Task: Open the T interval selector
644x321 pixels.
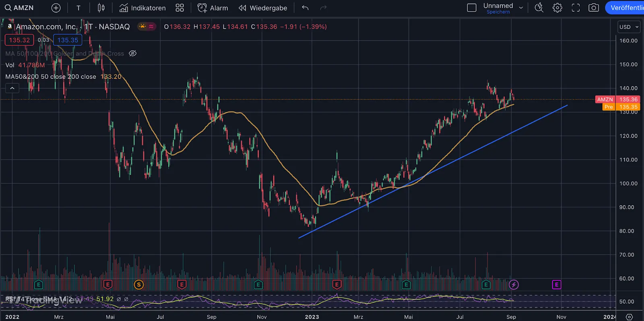Action: click(78, 8)
